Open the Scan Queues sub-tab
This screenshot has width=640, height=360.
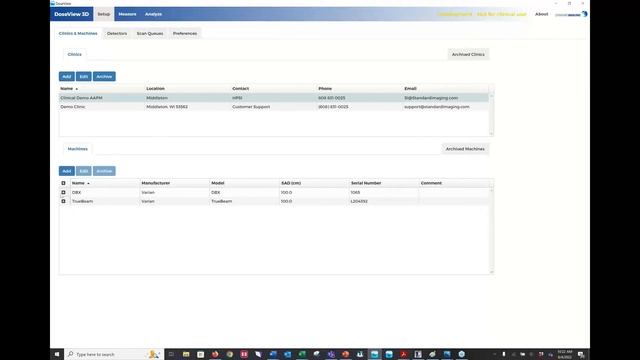coord(150,33)
